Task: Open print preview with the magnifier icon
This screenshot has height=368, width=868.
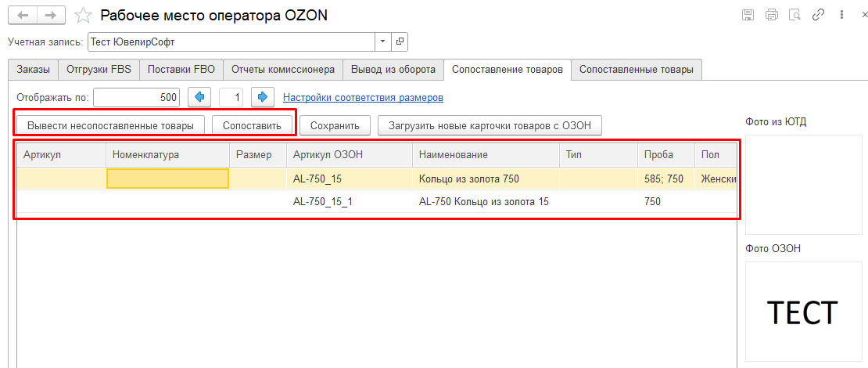Action: point(795,15)
